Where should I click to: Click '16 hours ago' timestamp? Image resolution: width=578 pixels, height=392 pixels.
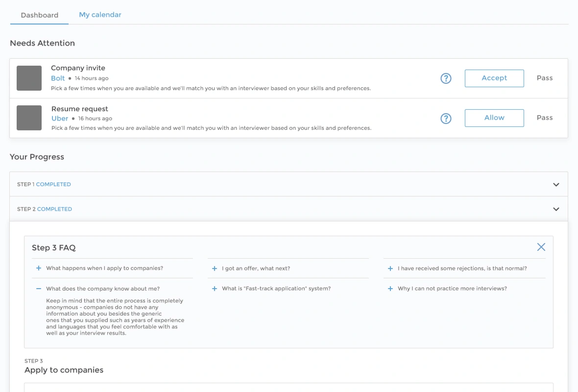[95, 119]
